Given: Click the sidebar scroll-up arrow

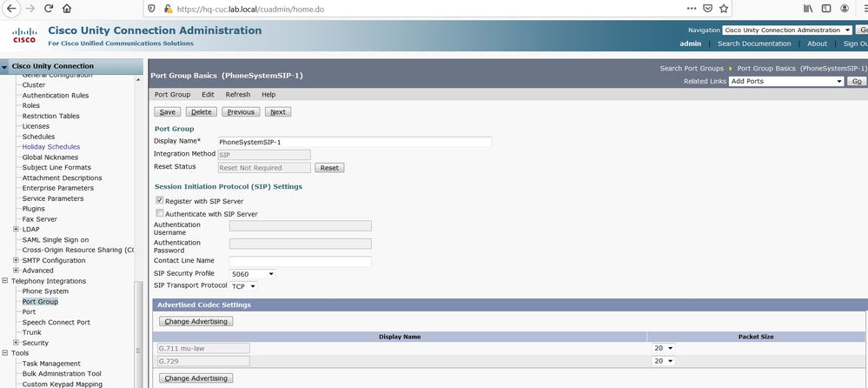Looking at the screenshot, I should (138, 79).
